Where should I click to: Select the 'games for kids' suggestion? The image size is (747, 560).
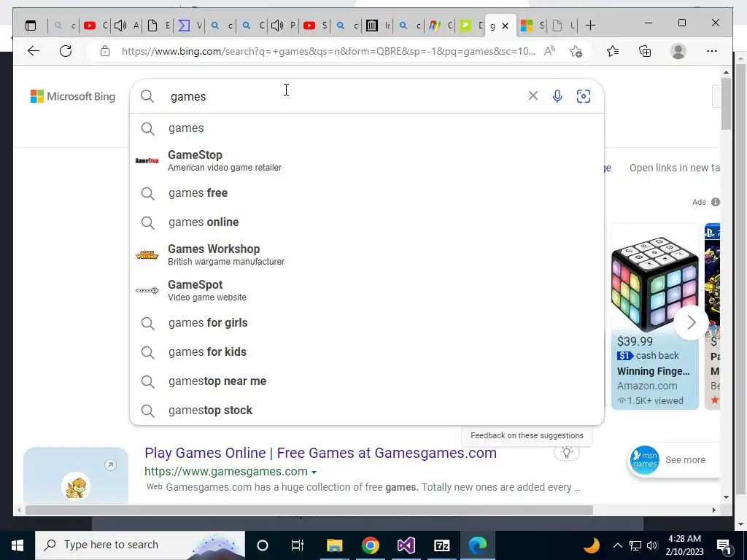367,352
